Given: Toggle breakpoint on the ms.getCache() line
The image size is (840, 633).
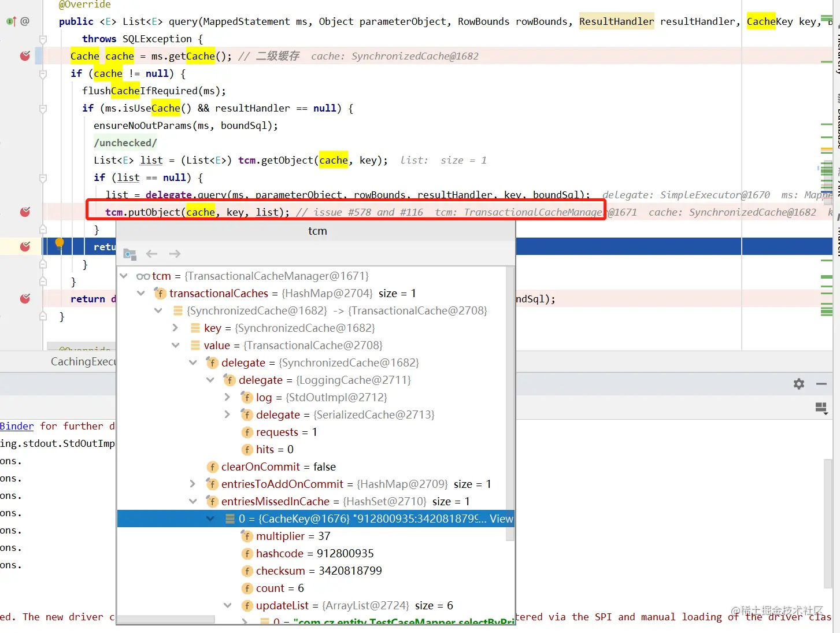Looking at the screenshot, I should [25, 56].
